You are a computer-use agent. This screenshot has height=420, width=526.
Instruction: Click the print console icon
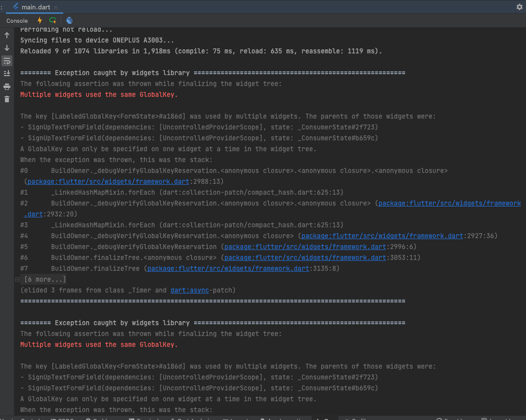pos(6,86)
